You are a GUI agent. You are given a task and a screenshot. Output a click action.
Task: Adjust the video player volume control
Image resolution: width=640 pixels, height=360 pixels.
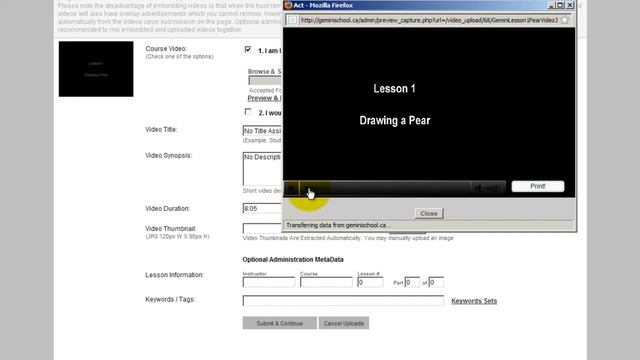[x=488, y=188]
